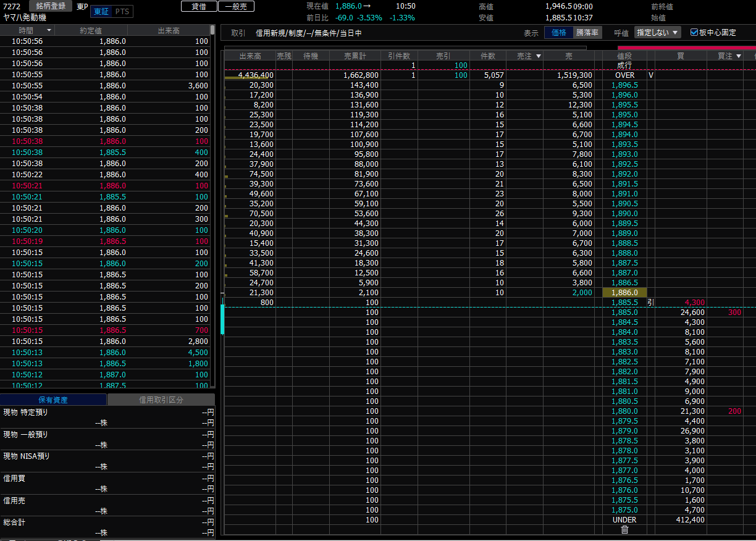Click stock code field 7272
756x541 pixels.
[x=12, y=6]
